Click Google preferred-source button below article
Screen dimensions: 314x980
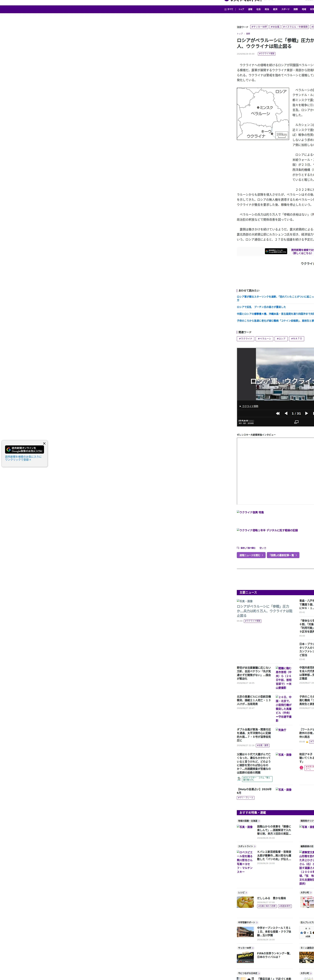(x=276, y=251)
